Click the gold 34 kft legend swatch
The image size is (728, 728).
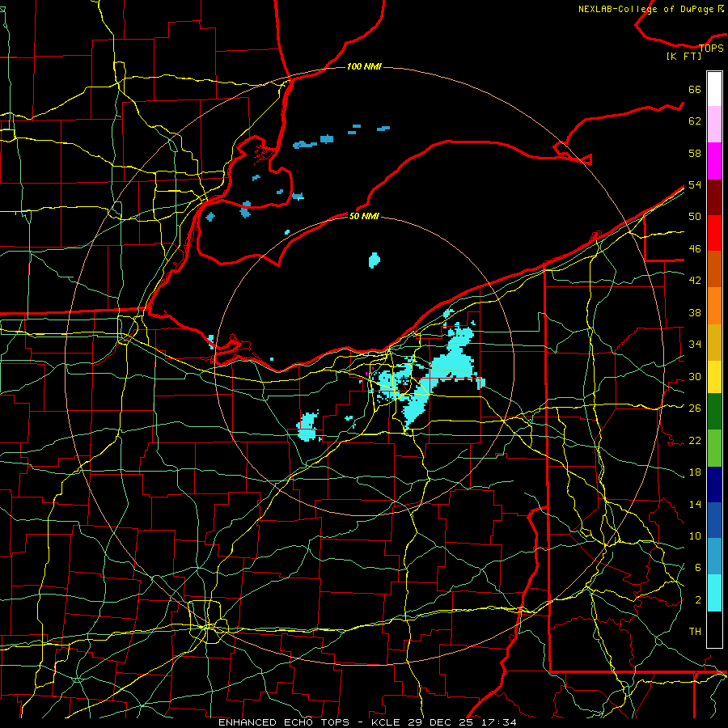pyautogui.click(x=714, y=342)
